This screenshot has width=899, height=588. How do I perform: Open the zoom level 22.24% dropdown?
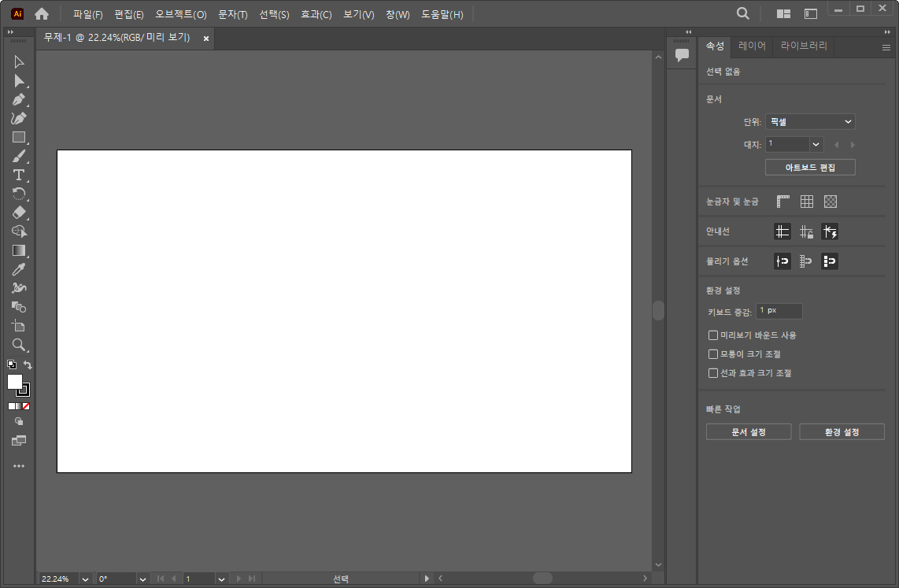(86, 579)
